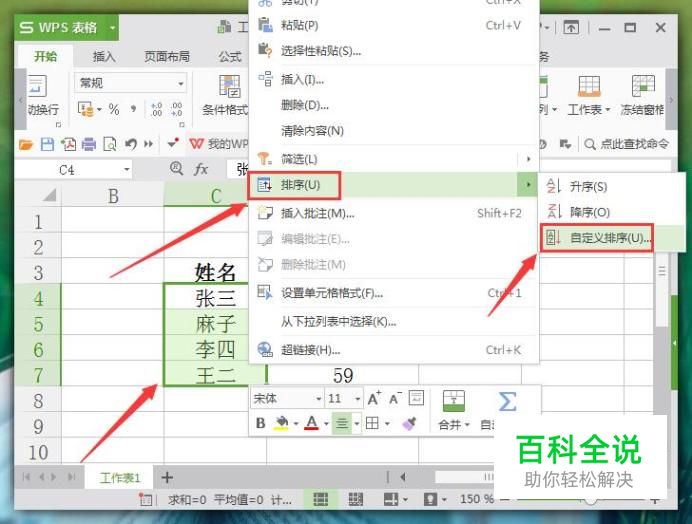Choose Insert (插入(I)...) from the context menu
The width and height of the screenshot is (692, 524).
(394, 80)
